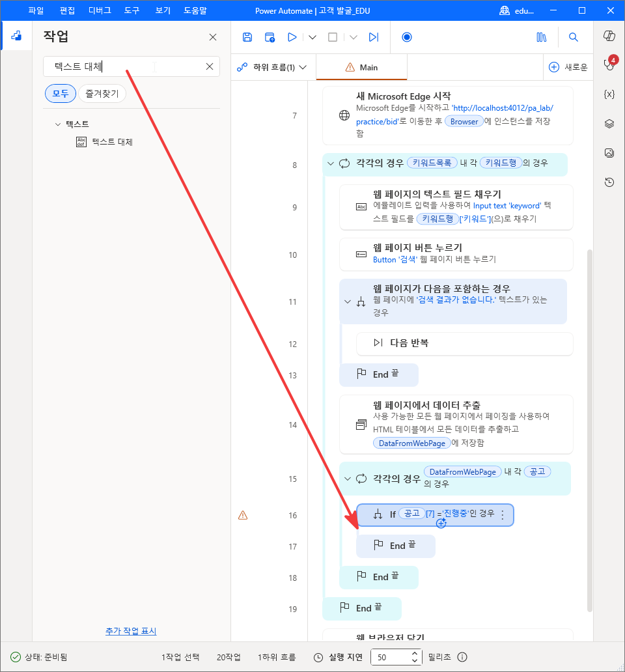Open the asset library books icon
The height and width of the screenshot is (672, 625).
tap(542, 37)
